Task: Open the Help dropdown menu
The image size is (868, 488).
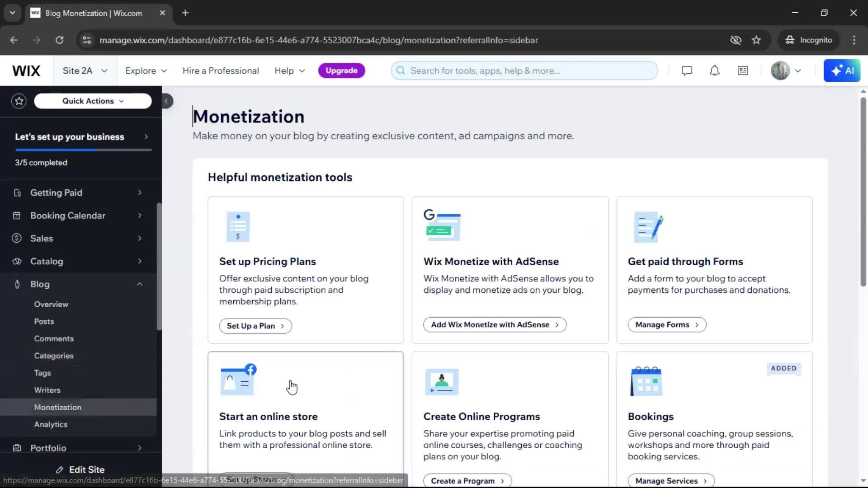Action: [x=290, y=70]
